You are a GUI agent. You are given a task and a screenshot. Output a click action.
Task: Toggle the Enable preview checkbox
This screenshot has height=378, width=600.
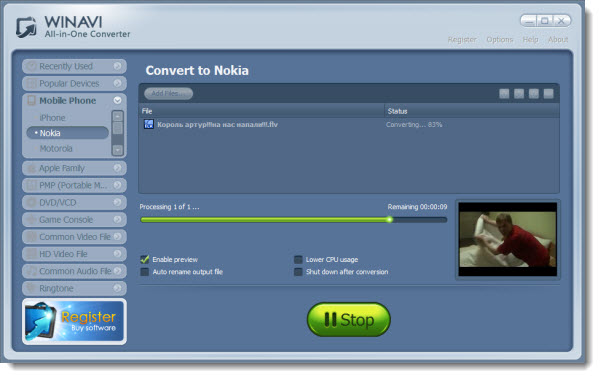point(145,259)
